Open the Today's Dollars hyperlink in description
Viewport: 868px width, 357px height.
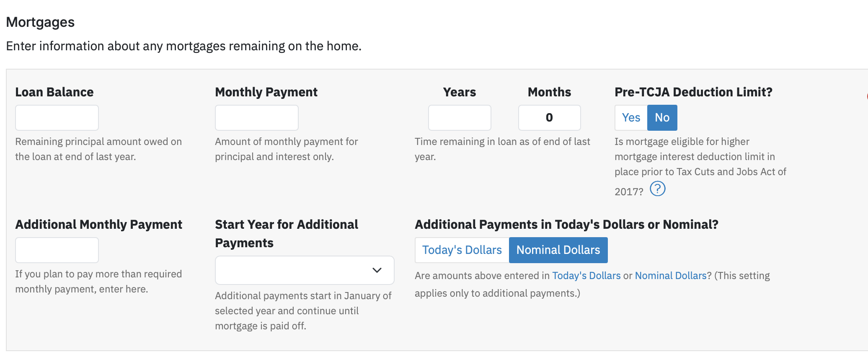click(x=586, y=276)
